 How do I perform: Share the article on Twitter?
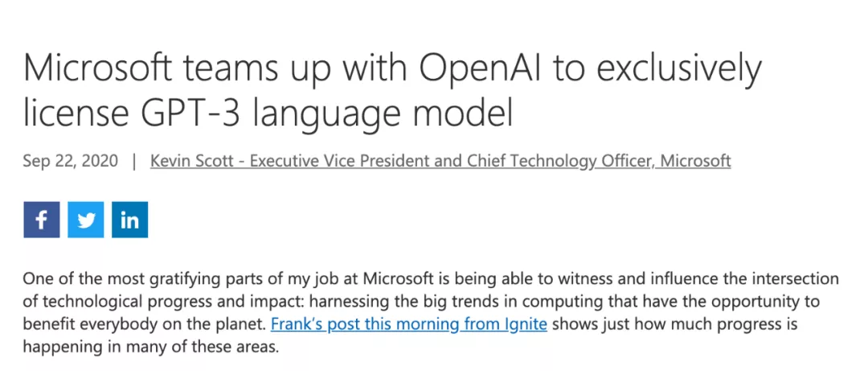[x=86, y=220]
